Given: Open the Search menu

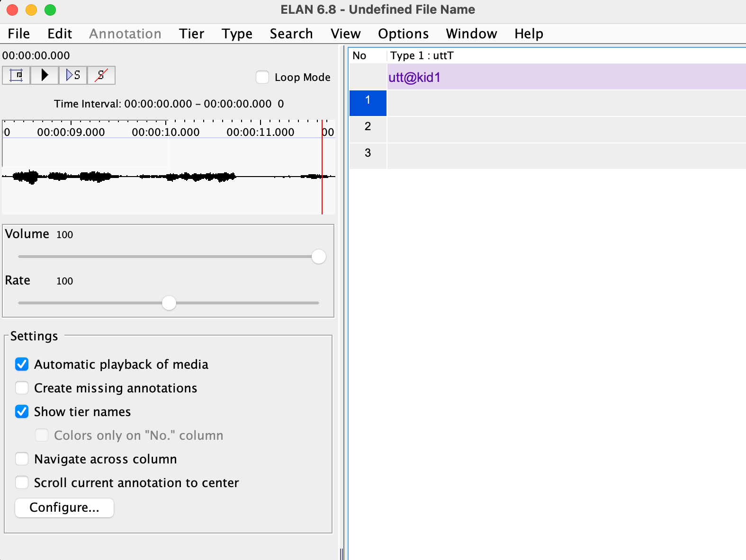Looking at the screenshot, I should tap(291, 34).
